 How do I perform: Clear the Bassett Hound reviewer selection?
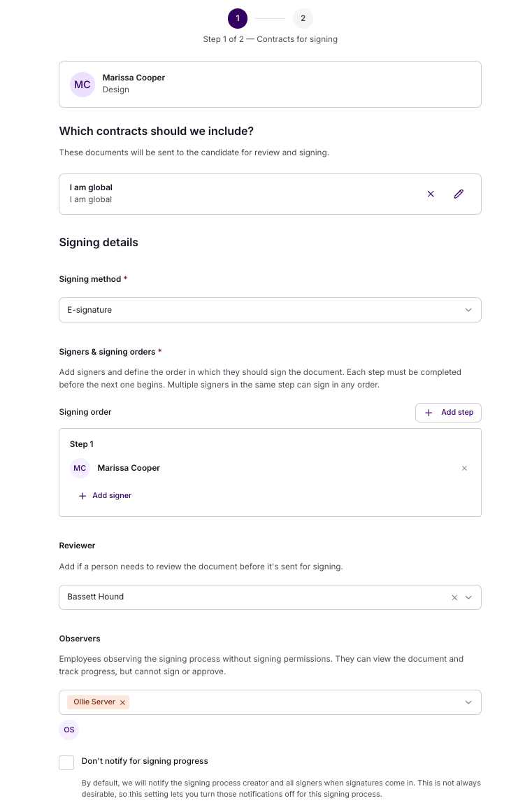tap(454, 597)
